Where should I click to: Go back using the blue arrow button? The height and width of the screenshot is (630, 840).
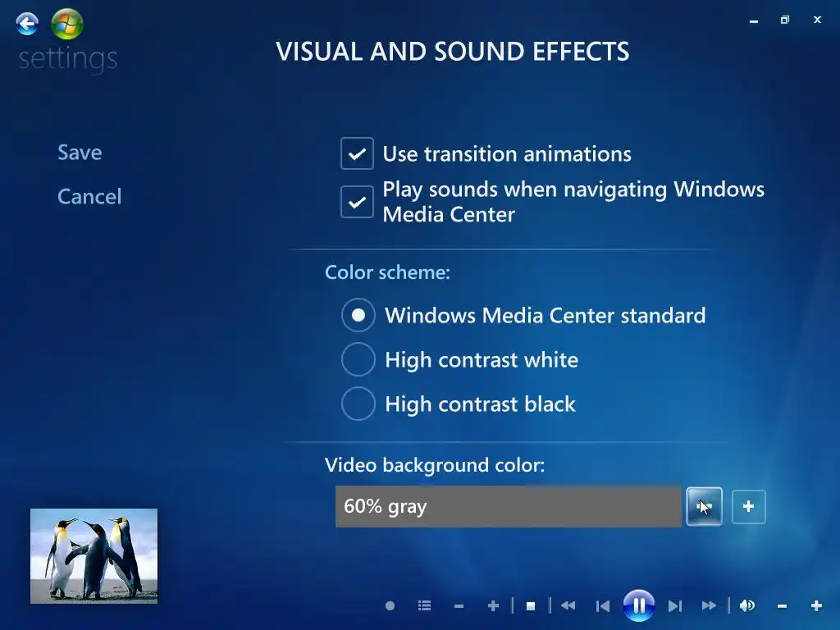[x=27, y=24]
